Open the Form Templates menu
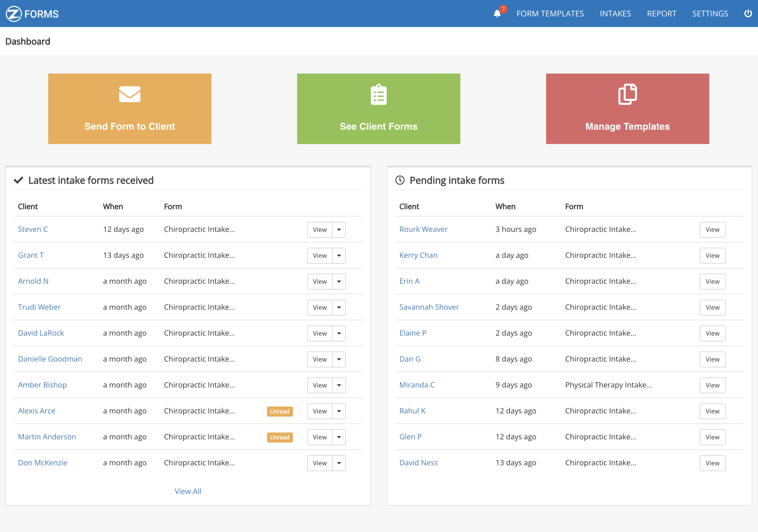 (550, 14)
